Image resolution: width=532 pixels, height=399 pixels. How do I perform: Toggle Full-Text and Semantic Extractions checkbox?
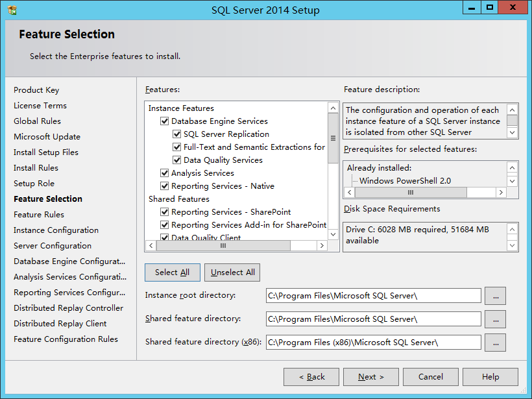click(176, 147)
